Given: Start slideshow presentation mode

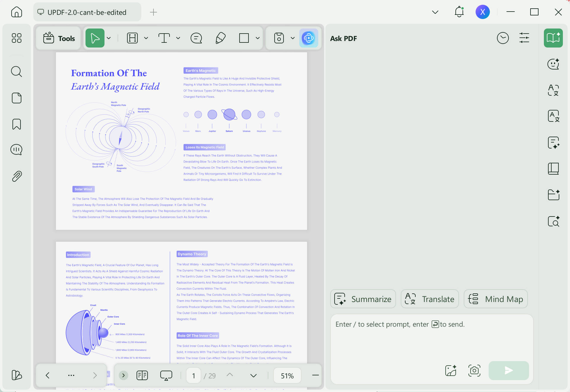Looking at the screenshot, I should point(166,375).
